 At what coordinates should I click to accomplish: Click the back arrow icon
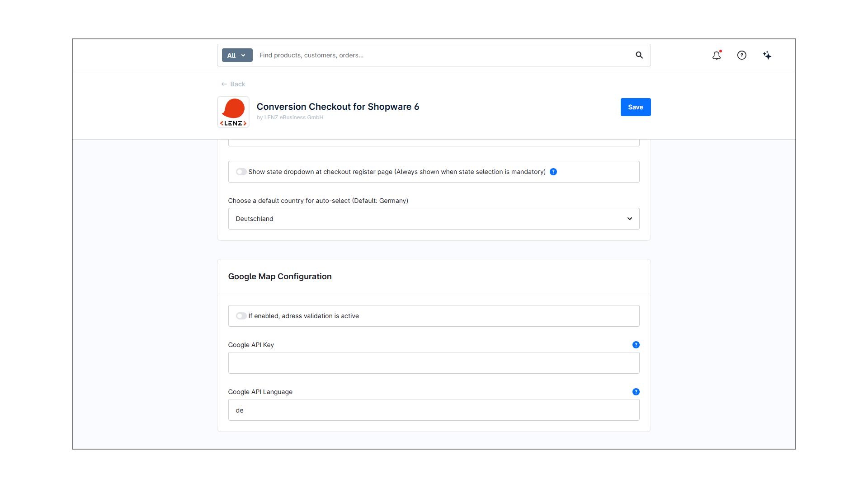[x=224, y=84]
